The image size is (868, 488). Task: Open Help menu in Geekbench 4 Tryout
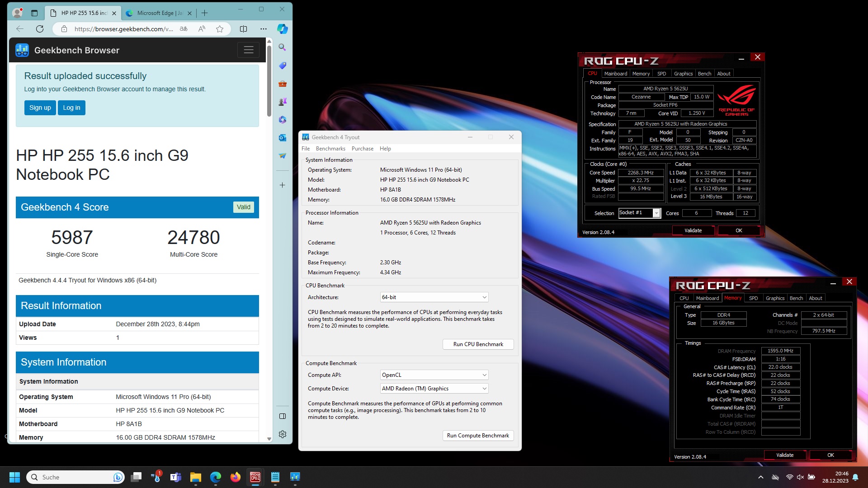tap(385, 149)
